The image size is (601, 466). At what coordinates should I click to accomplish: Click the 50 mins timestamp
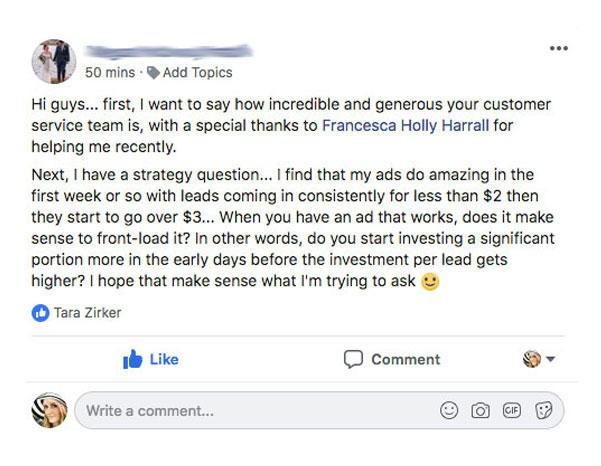[110, 72]
